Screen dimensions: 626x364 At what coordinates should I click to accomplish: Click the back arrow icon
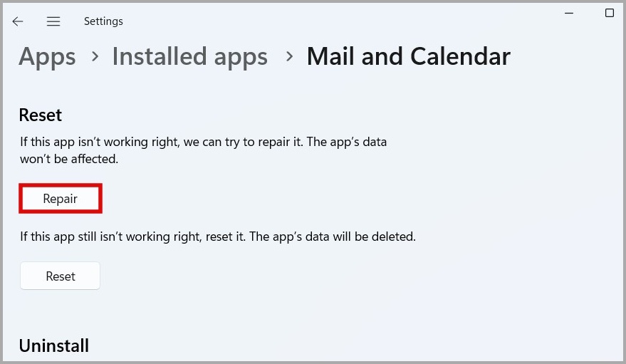[18, 21]
